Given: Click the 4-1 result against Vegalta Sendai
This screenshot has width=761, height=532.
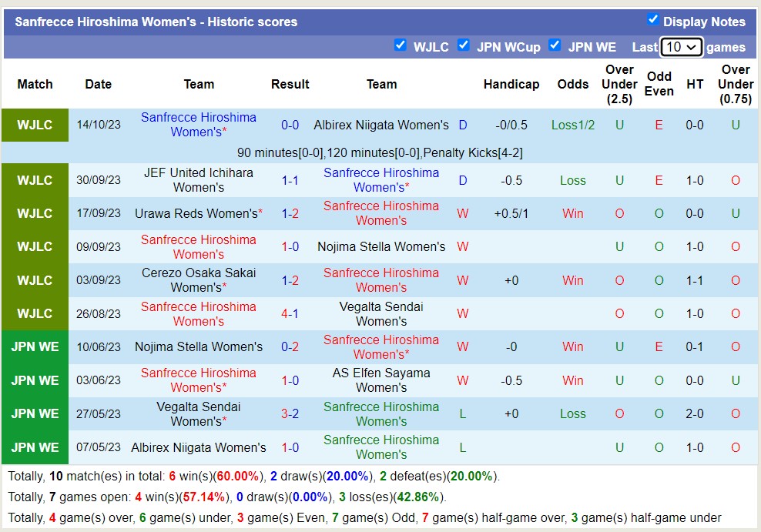Looking at the screenshot, I should (x=290, y=313).
